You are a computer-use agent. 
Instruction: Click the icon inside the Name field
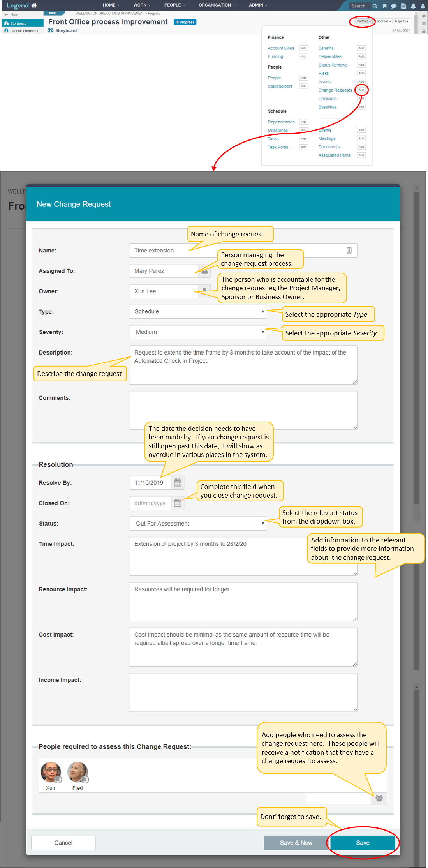(349, 251)
